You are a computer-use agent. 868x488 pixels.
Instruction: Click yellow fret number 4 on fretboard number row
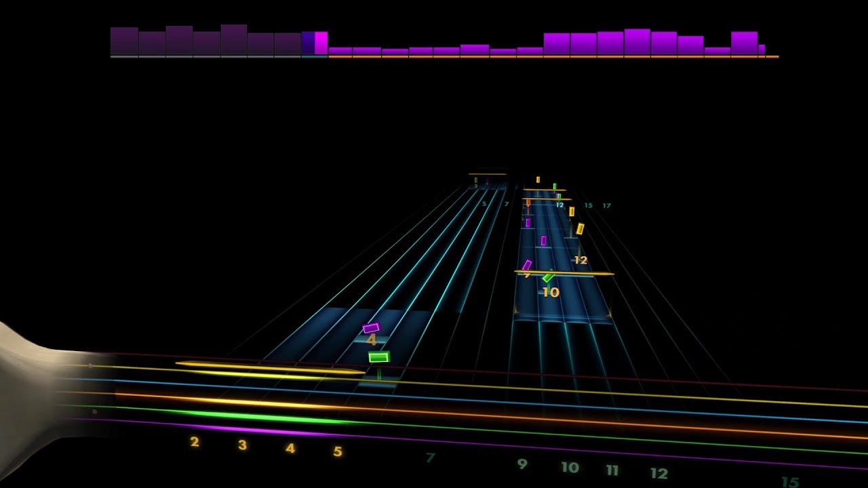(290, 448)
